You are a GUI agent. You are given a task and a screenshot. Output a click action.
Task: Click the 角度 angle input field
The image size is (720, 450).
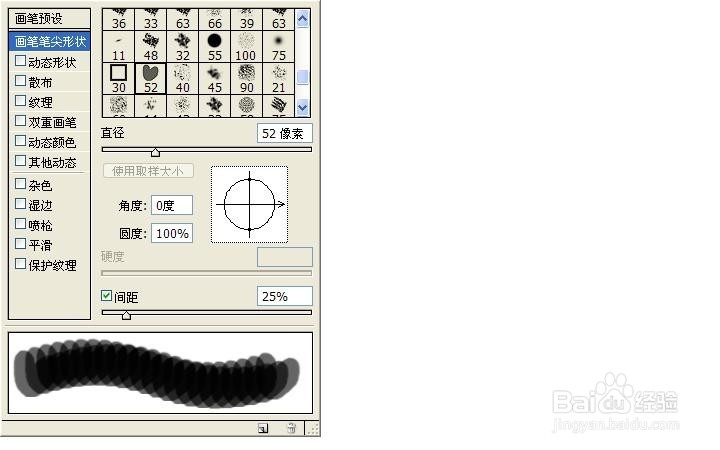[x=172, y=205]
